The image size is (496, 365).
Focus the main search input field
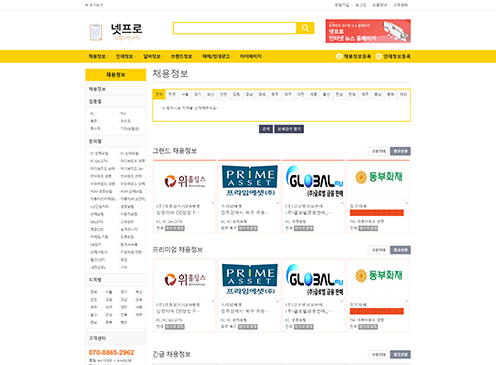(235, 28)
